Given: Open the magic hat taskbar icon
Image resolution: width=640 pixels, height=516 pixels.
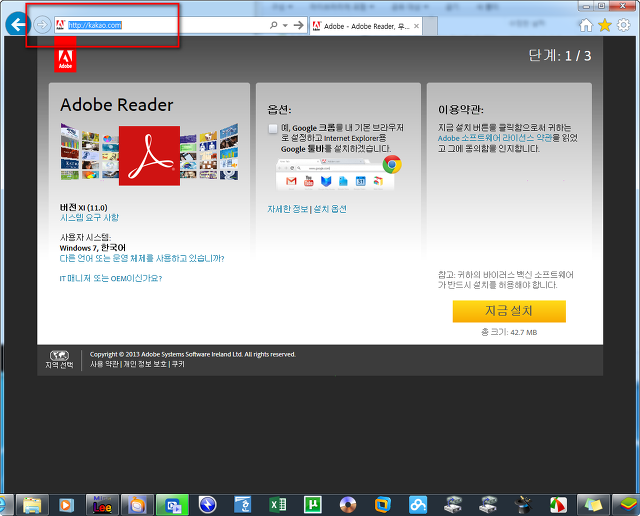Looking at the screenshot, I should (x=523, y=505).
